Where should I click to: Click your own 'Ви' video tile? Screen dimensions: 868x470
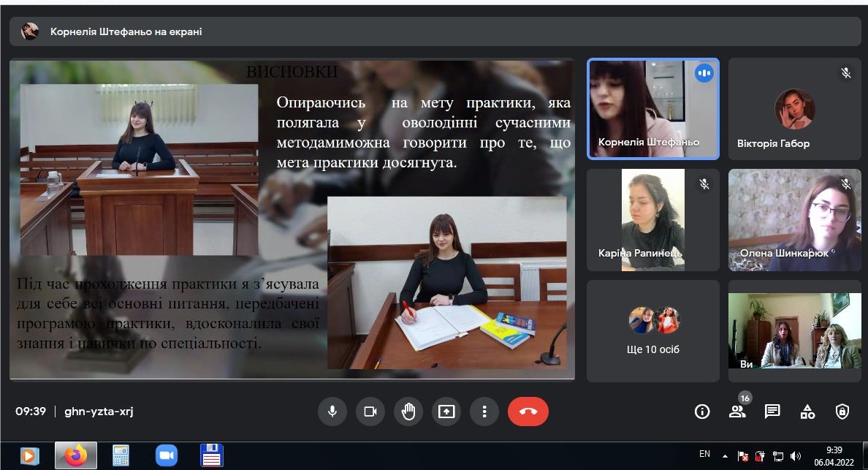pyautogui.click(x=794, y=331)
